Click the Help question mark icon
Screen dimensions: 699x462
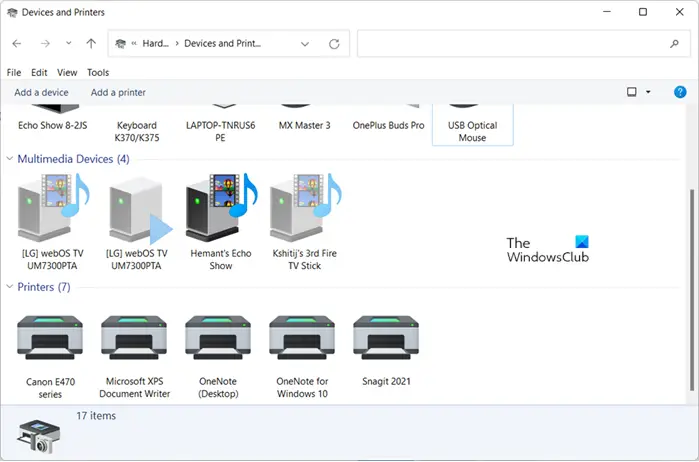pos(680,92)
